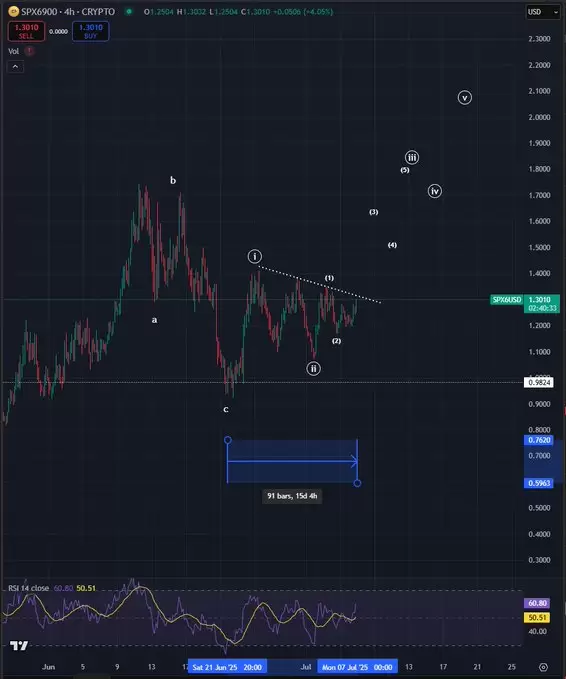
Task: Click the 1.3010 SELL button
Action: coord(26,31)
